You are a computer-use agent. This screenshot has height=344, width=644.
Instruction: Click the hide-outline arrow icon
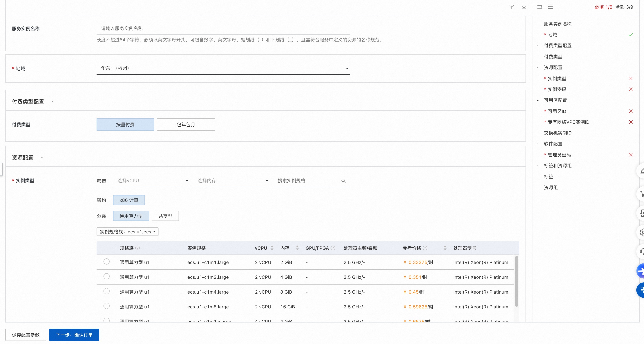[x=540, y=7]
